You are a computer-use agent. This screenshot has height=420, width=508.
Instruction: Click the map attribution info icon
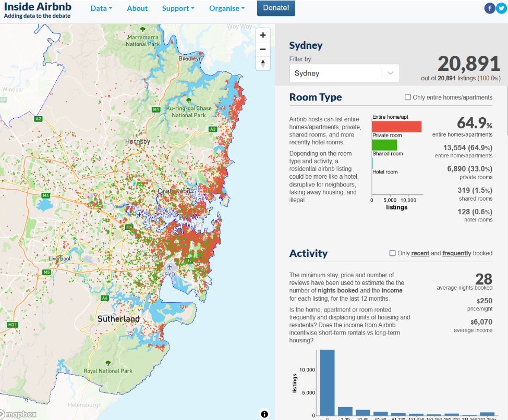(264, 414)
